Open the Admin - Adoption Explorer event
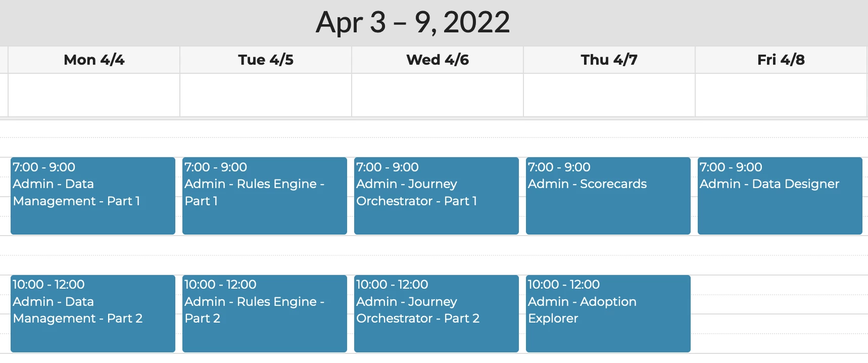Image resolution: width=868 pixels, height=363 pixels. tap(608, 313)
